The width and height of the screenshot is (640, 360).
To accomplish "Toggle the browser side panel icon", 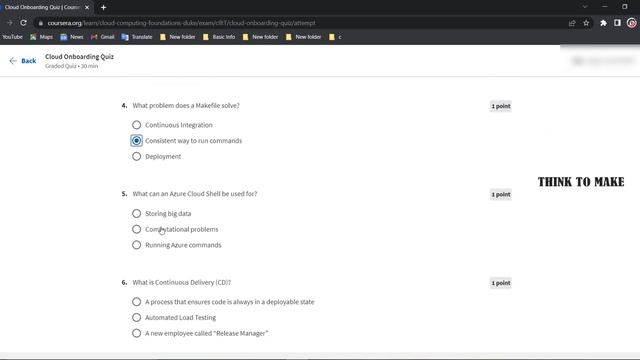I will tap(617, 23).
